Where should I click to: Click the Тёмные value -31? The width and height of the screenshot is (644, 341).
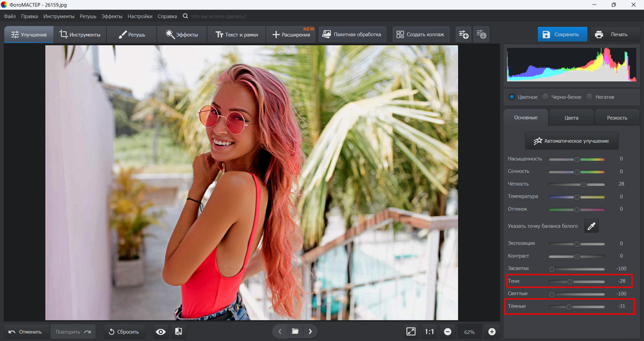point(621,306)
